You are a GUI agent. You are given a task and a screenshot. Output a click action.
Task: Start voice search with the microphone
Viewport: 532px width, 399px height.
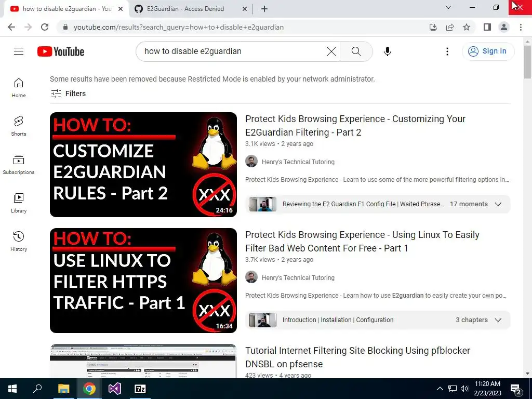point(388,51)
